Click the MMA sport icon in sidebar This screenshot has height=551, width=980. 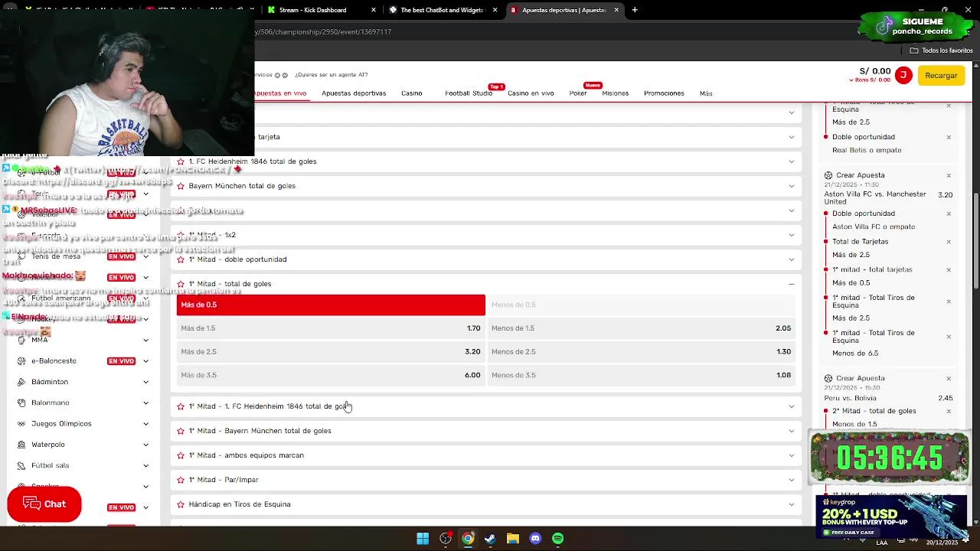point(21,340)
